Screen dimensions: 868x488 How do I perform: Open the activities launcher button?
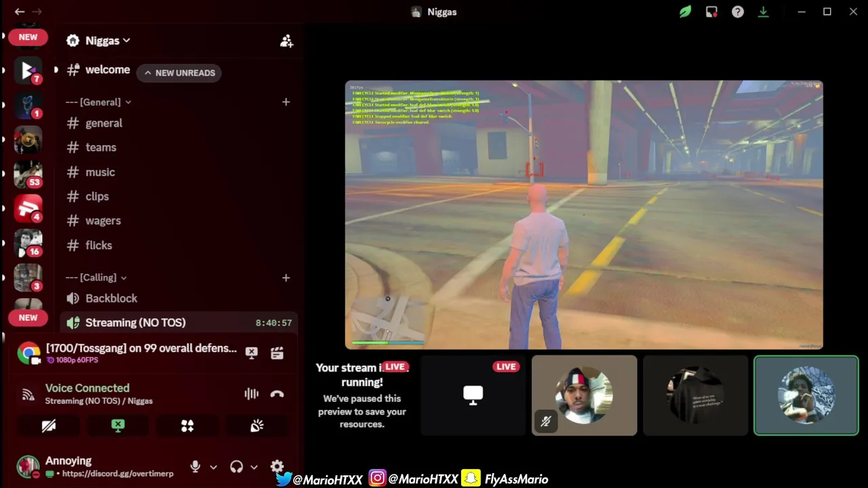187,426
